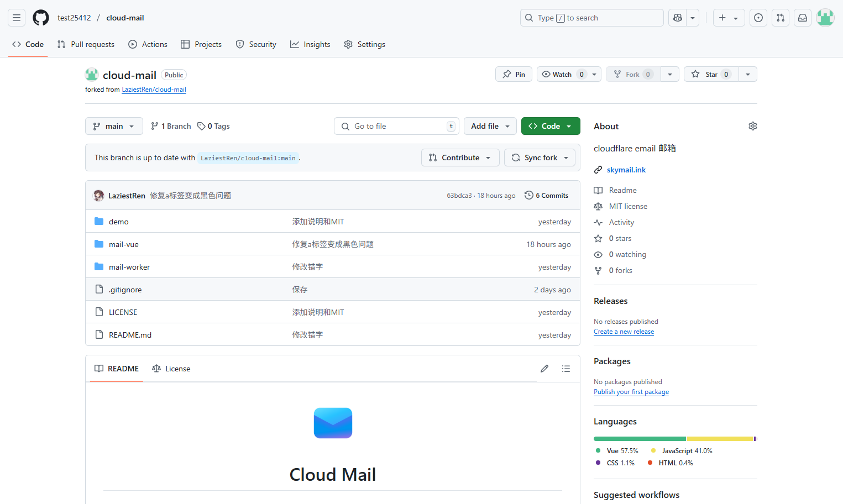This screenshot has width=843, height=504.
Task: Open the notifications inbox icon
Action: [802, 17]
